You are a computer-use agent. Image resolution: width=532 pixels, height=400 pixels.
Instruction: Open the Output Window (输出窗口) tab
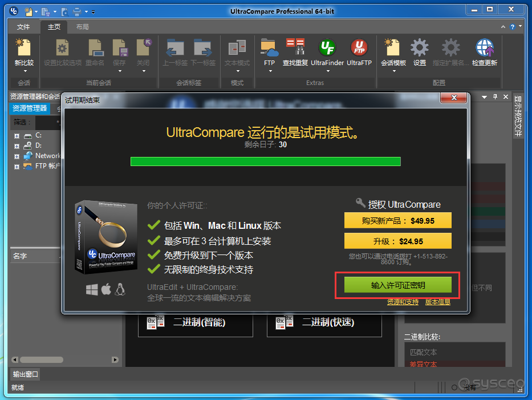26,374
